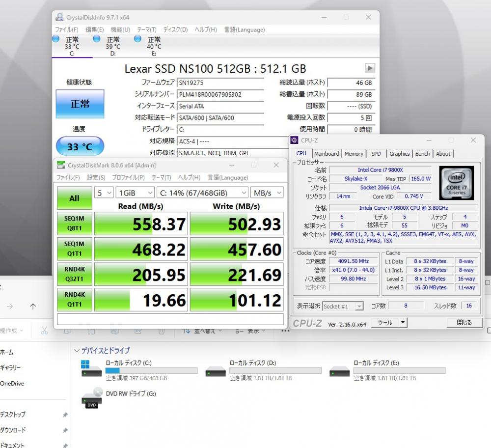Image resolution: width=491 pixels, height=448 pixels.
Task: Switch to the Mainboard tab in CPU-Z
Action: [x=327, y=154]
